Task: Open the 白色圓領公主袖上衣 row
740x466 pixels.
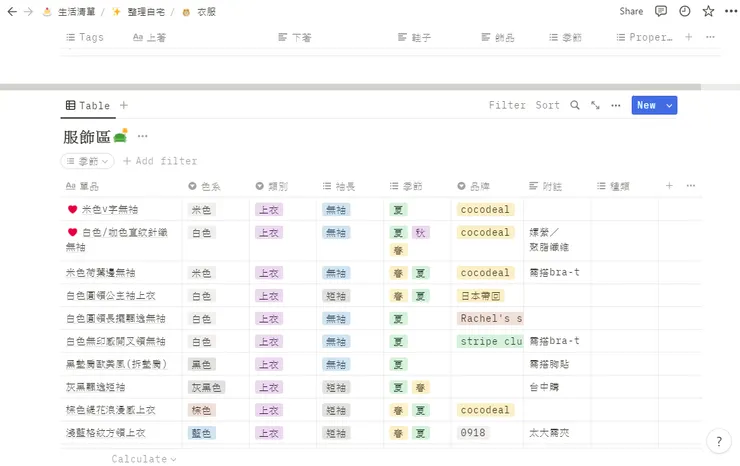Action: click(x=110, y=296)
